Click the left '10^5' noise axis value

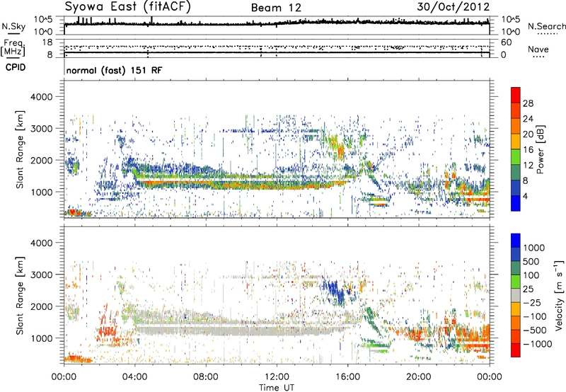pyautogui.click(x=43, y=19)
